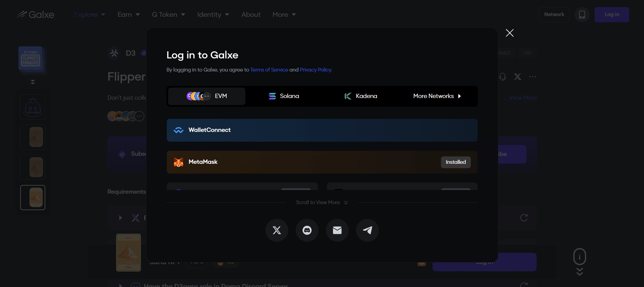Image resolution: width=644 pixels, height=287 pixels.
Task: Open the G Token dropdown
Action: pos(168,15)
